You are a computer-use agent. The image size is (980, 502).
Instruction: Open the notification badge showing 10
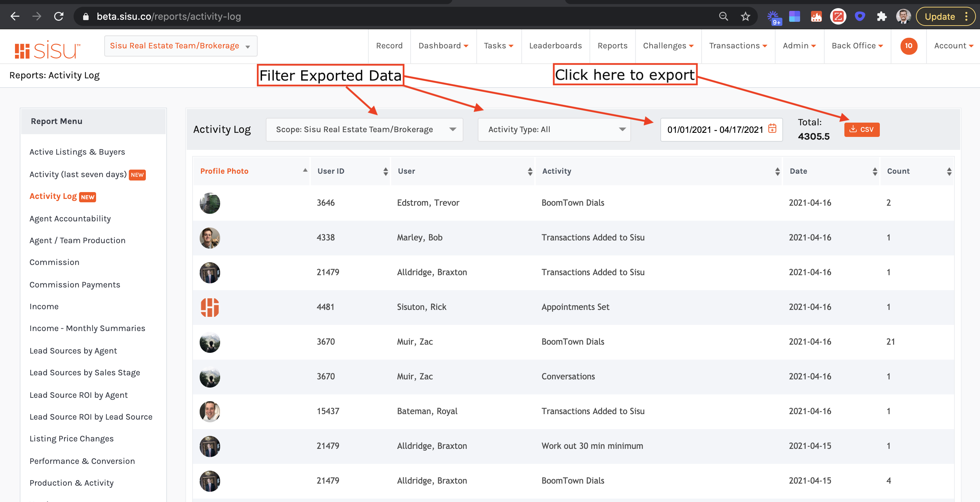click(x=908, y=46)
